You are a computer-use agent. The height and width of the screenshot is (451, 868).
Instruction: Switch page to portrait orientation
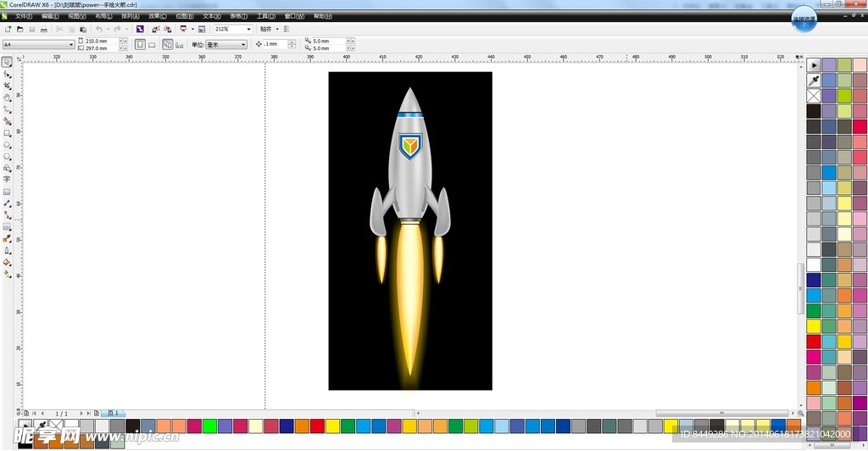(140, 44)
